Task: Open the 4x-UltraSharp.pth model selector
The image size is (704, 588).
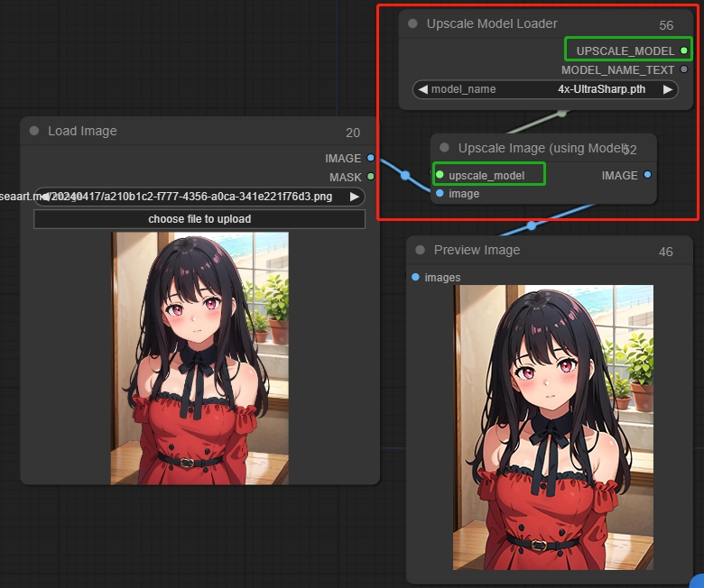Action: [601, 89]
